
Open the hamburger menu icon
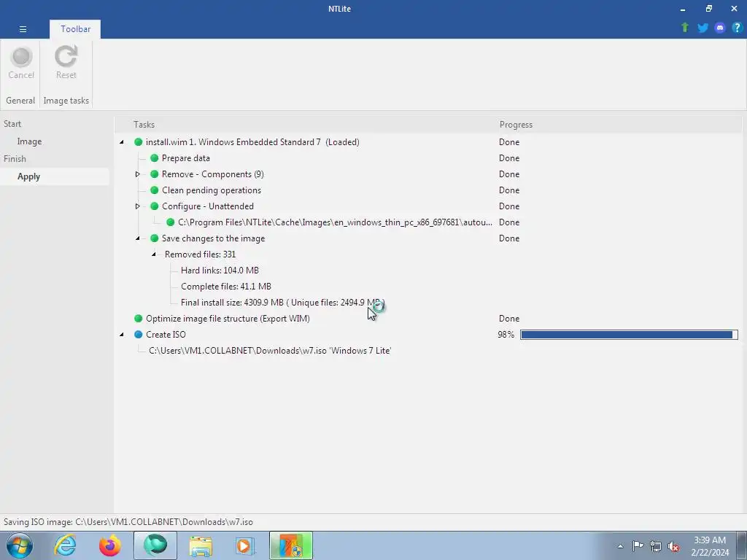point(23,29)
